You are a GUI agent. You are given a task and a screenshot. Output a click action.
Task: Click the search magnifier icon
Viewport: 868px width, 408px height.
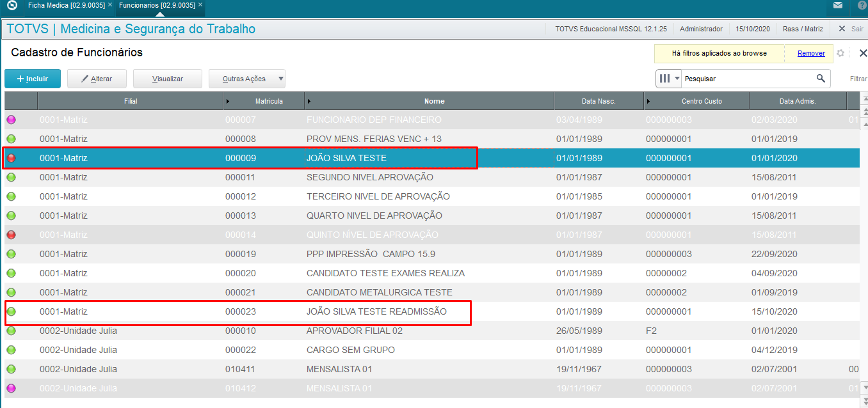click(821, 79)
